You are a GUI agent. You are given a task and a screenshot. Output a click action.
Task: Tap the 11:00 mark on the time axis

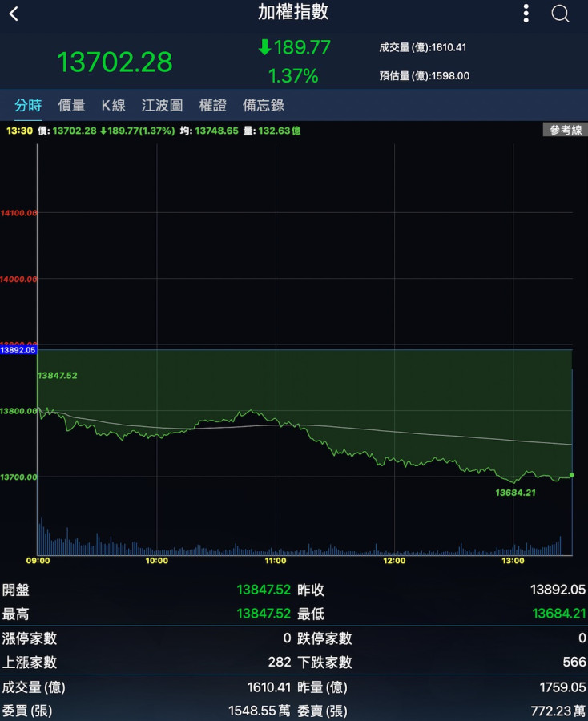pos(276,561)
